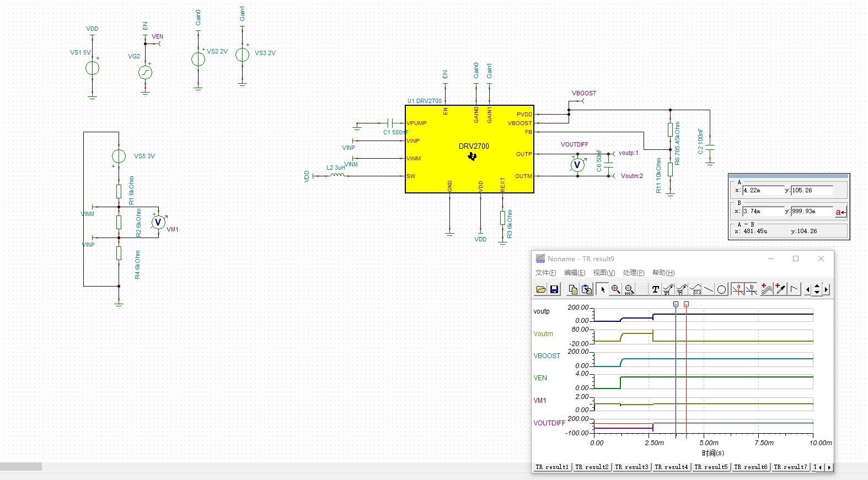
Task: Click cursor A y value field
Action: (812, 191)
